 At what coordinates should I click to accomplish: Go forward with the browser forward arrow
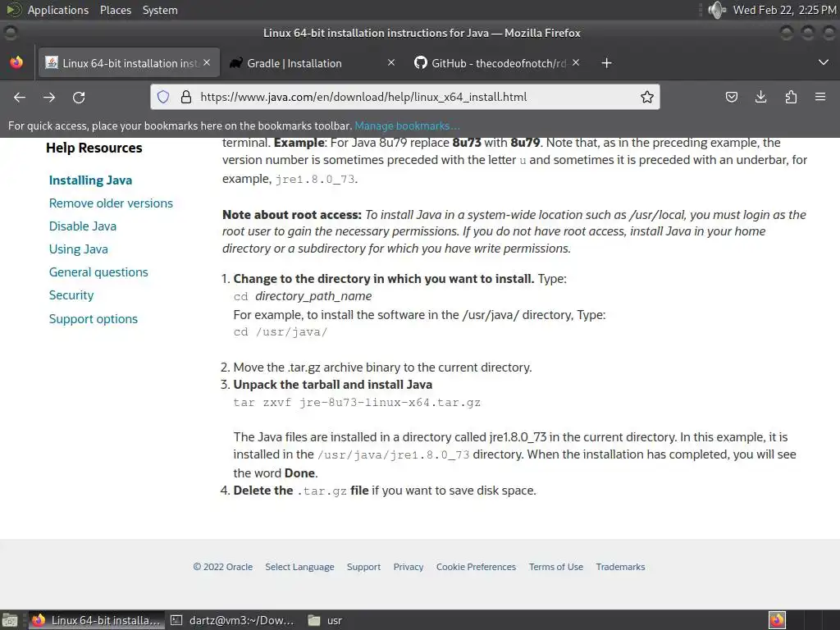(x=49, y=97)
